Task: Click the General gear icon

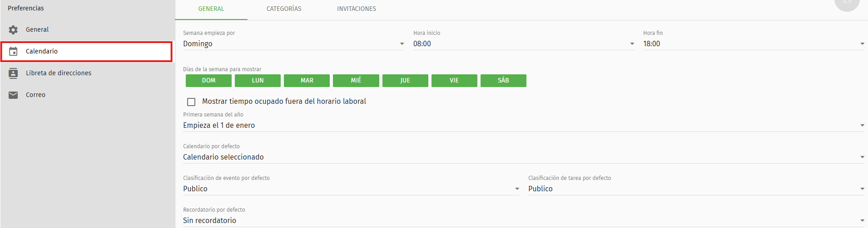Action: coord(13,29)
